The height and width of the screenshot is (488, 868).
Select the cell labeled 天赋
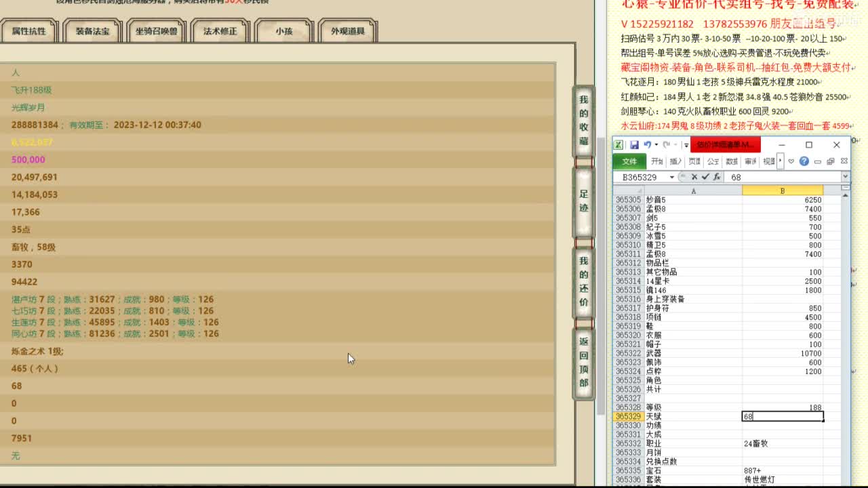pyautogui.click(x=693, y=416)
